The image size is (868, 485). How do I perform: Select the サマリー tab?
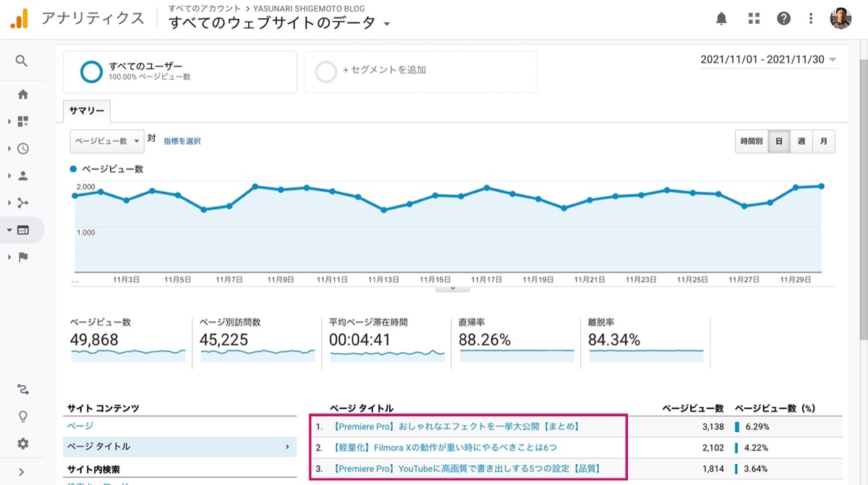point(87,111)
